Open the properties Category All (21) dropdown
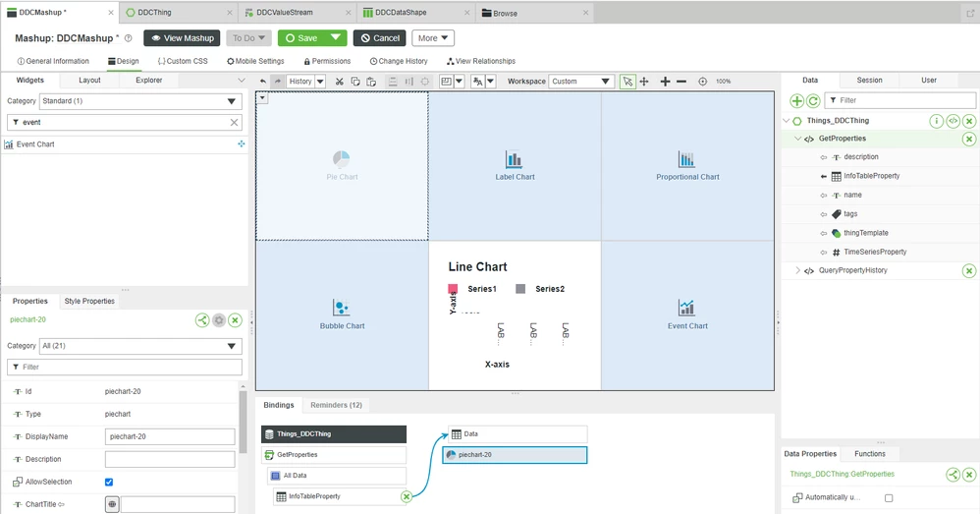The image size is (980, 514). pyautogui.click(x=140, y=346)
